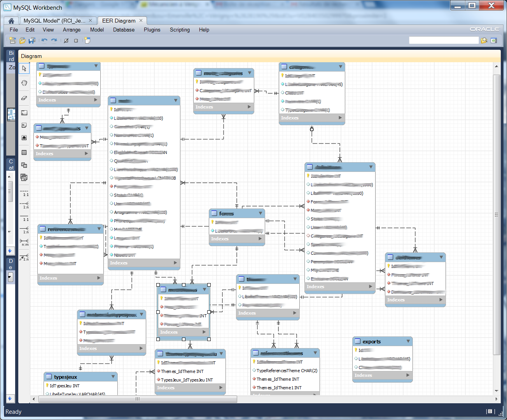The height and width of the screenshot is (420, 507).
Task: Add a new diagram from toolbar
Action: click(87, 40)
